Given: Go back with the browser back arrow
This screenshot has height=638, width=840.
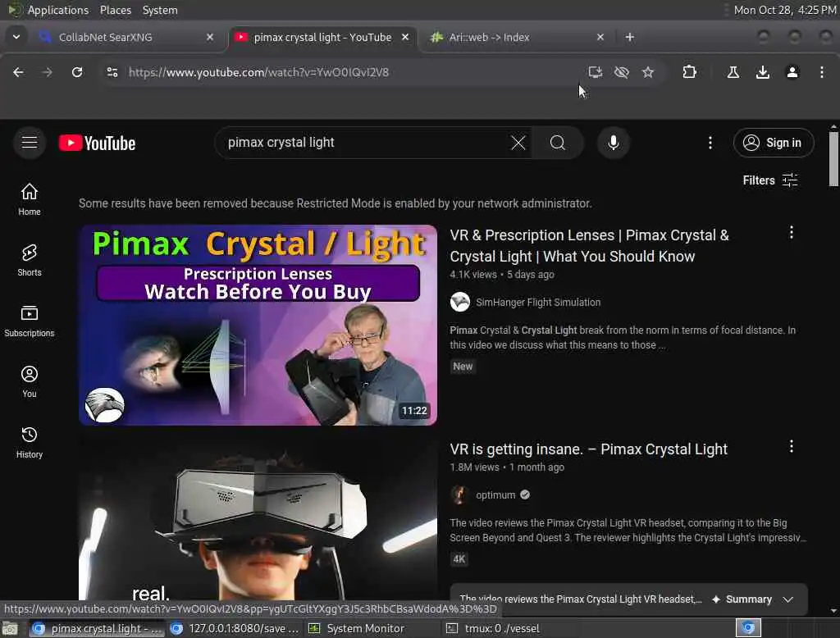Looking at the screenshot, I should pyautogui.click(x=18, y=72).
